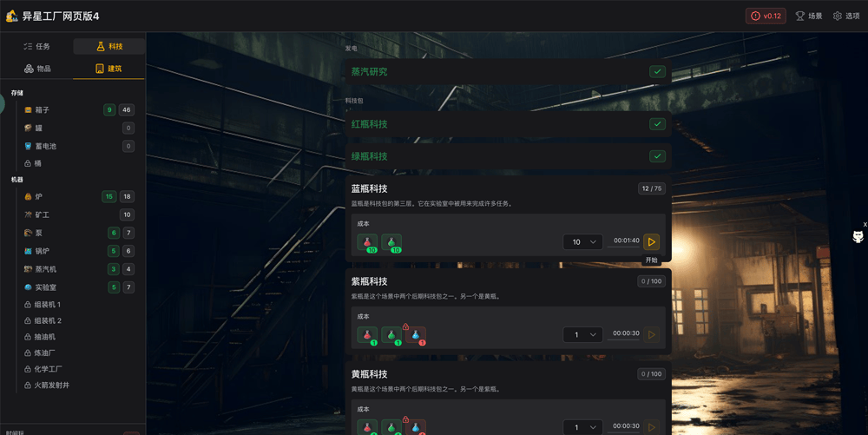Click the green flask cost in 紫瓶科技

coord(391,335)
